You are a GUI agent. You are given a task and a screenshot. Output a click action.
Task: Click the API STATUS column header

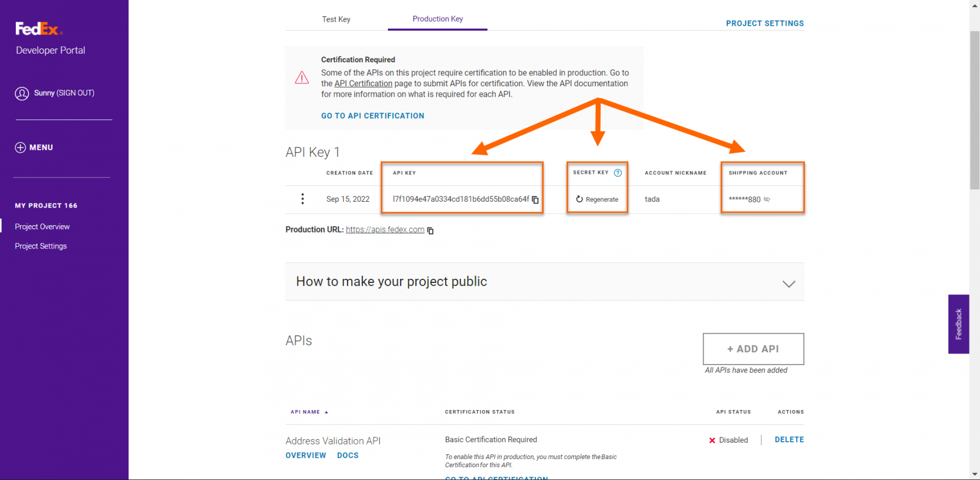point(733,412)
